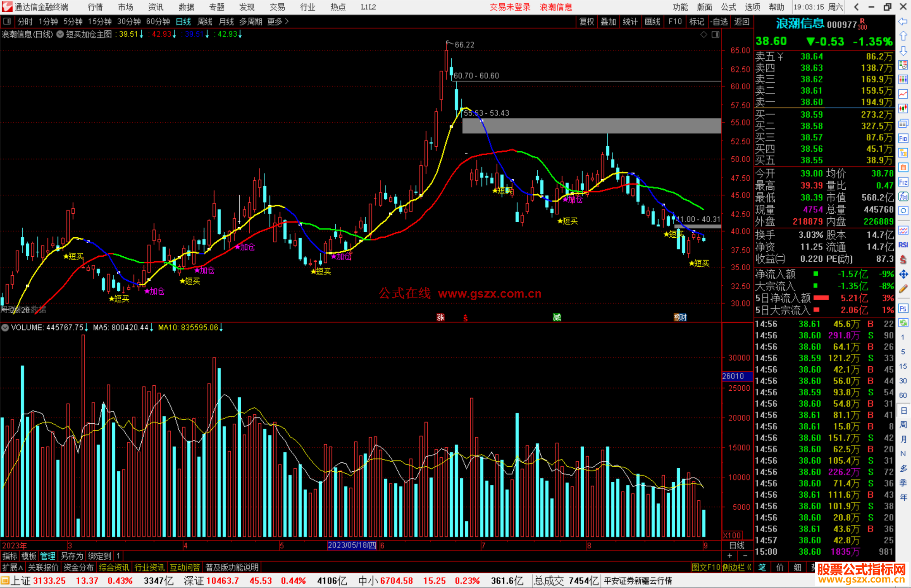The height and width of the screenshot is (588, 911).
Task: Toggle the 短买加仓主图 indicator circle
Action: coord(60,35)
